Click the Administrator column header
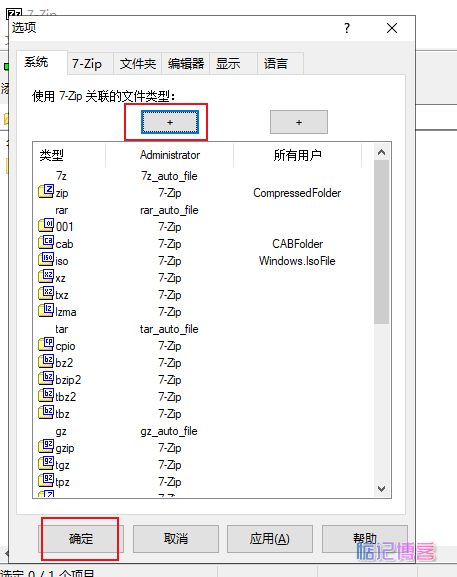Screen dimensions: 457x577 pos(170,155)
